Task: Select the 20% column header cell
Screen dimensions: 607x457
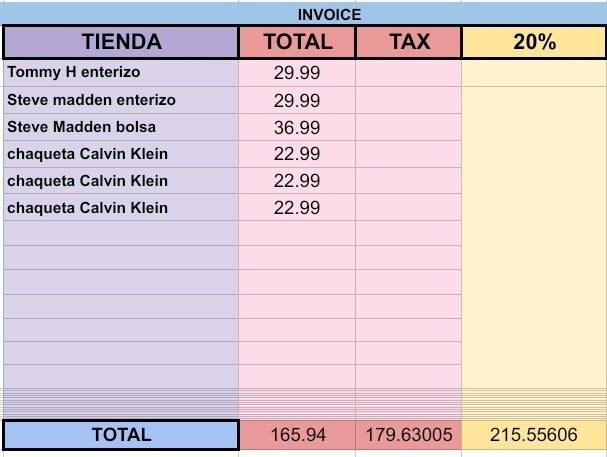Action: click(533, 42)
